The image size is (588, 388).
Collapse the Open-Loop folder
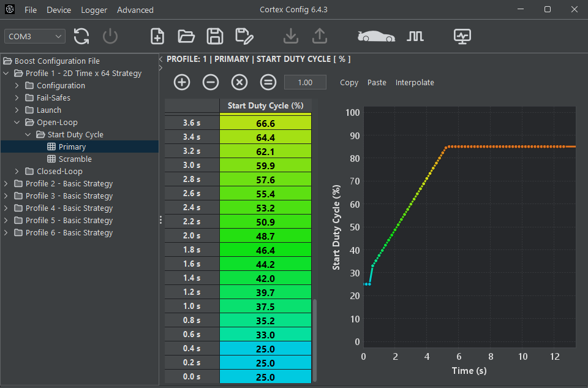click(17, 123)
